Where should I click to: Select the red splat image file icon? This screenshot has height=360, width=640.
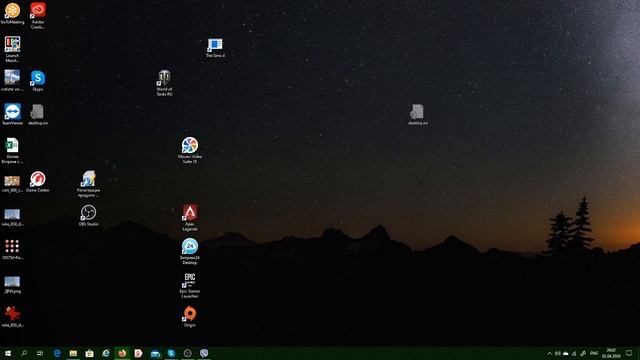12,317
